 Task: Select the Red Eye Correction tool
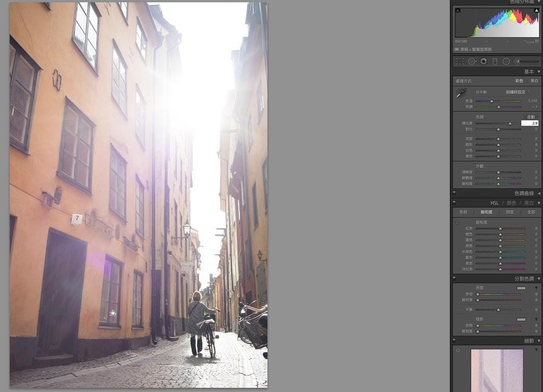coord(483,61)
